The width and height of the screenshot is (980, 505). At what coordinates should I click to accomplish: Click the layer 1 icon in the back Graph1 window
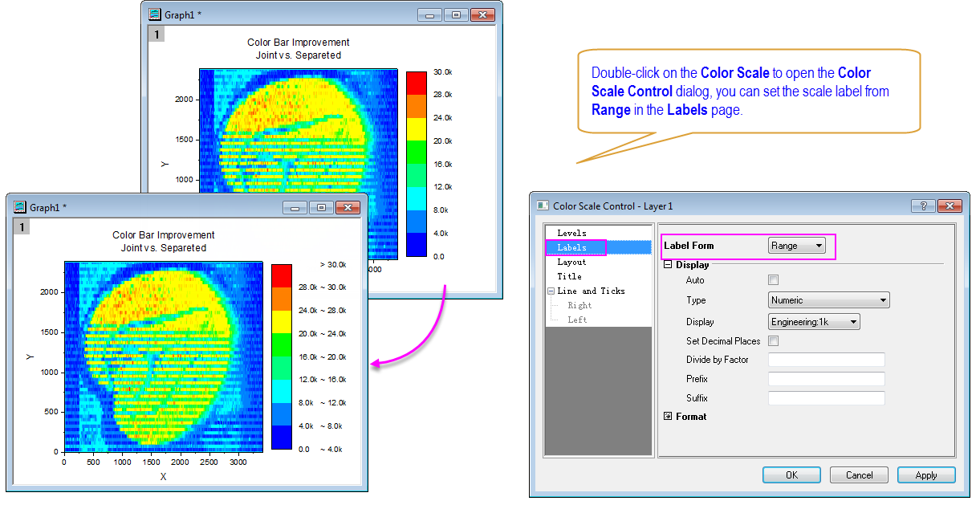coord(158,34)
